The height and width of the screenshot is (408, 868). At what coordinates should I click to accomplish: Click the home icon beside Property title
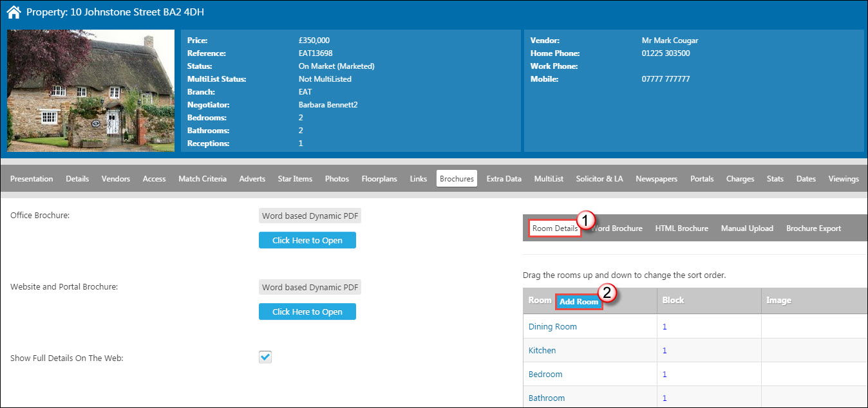click(14, 12)
